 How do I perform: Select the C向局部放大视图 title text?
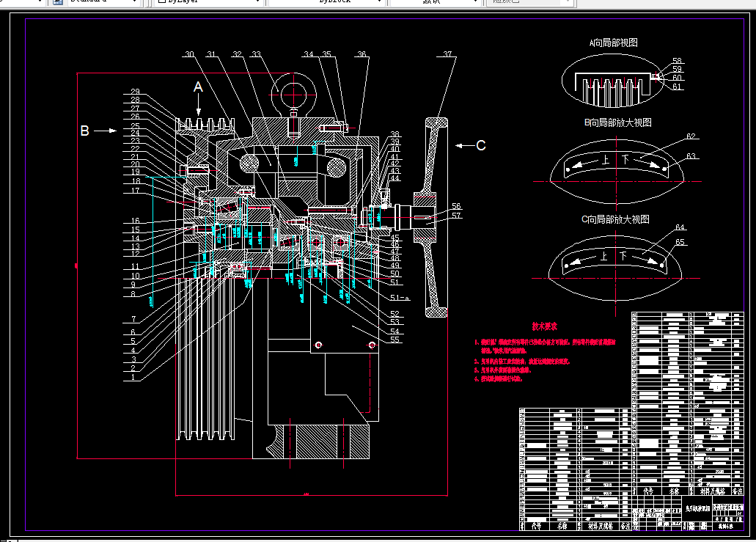(615, 219)
